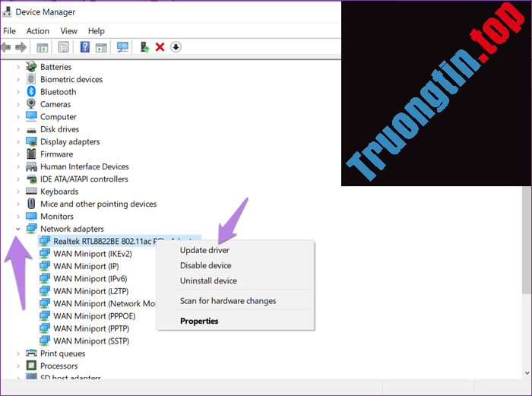Select WAN Miniport (IPv6)
532x396 pixels.
coord(90,279)
